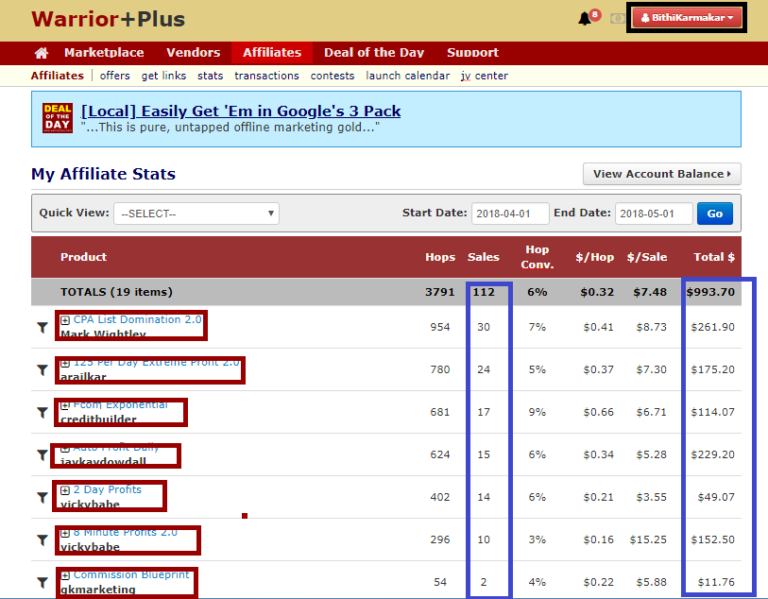Select the Affiliates tab

point(272,53)
